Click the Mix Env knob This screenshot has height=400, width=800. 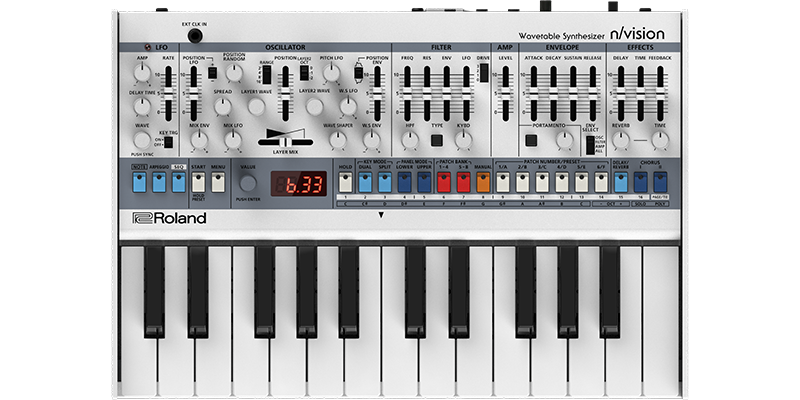(199, 140)
